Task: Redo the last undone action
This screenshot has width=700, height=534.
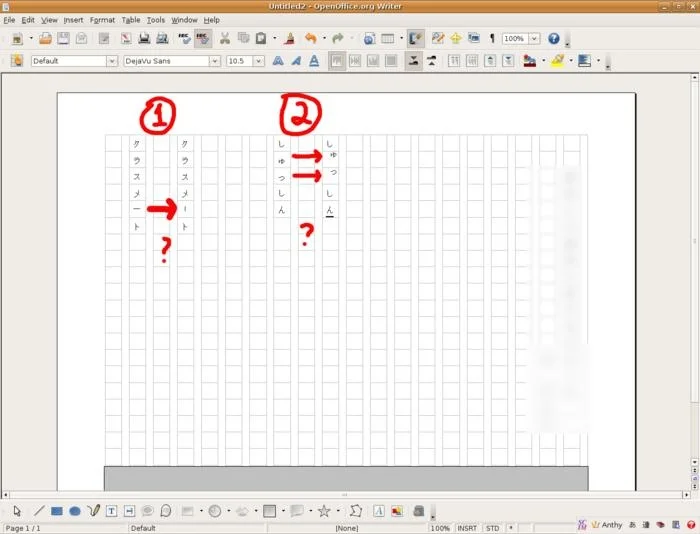Action: click(x=338, y=39)
